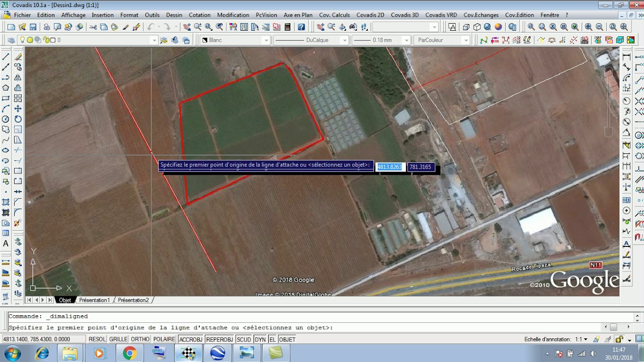Image resolution: width=644 pixels, height=362 pixels.
Task: Open the layer dropdown showing layer 0
Action: (88, 40)
